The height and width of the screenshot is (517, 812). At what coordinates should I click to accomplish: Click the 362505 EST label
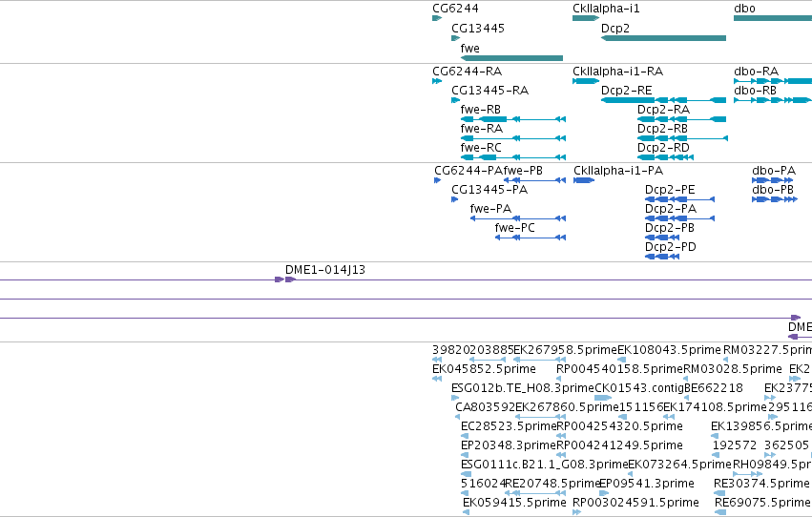click(786, 446)
